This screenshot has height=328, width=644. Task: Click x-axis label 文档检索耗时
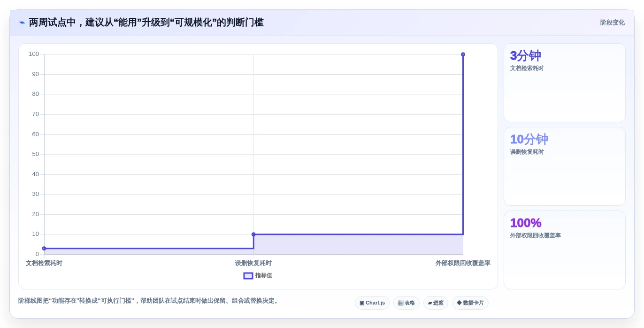(x=44, y=263)
